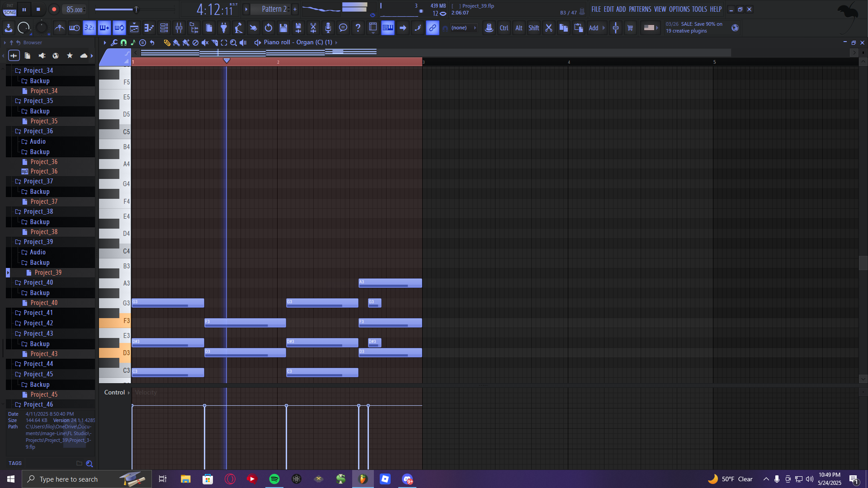Select the paint brush tool in the piano roll
The height and width of the screenshot is (488, 868).
[176, 42]
